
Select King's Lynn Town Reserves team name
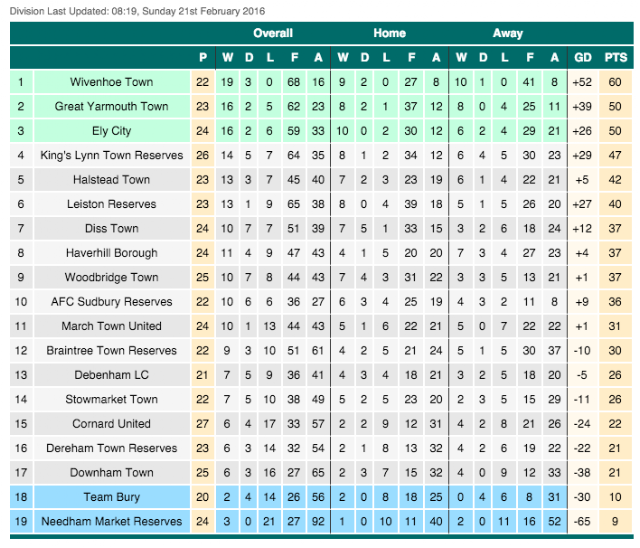[x=111, y=155]
